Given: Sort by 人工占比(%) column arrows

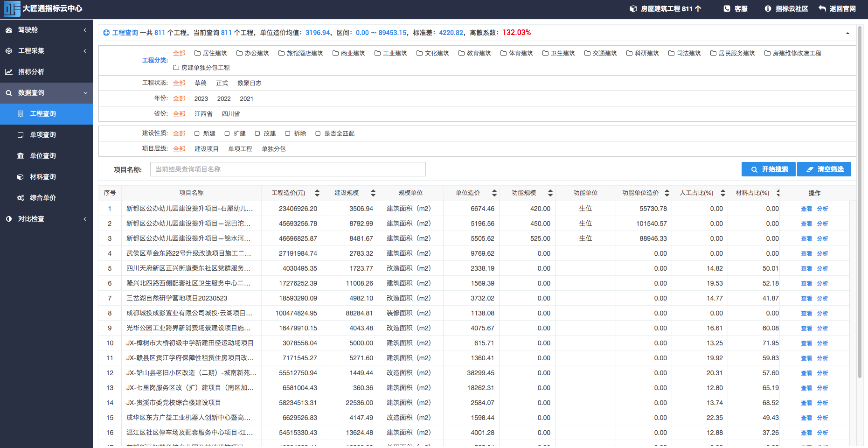Looking at the screenshot, I should click(723, 193).
